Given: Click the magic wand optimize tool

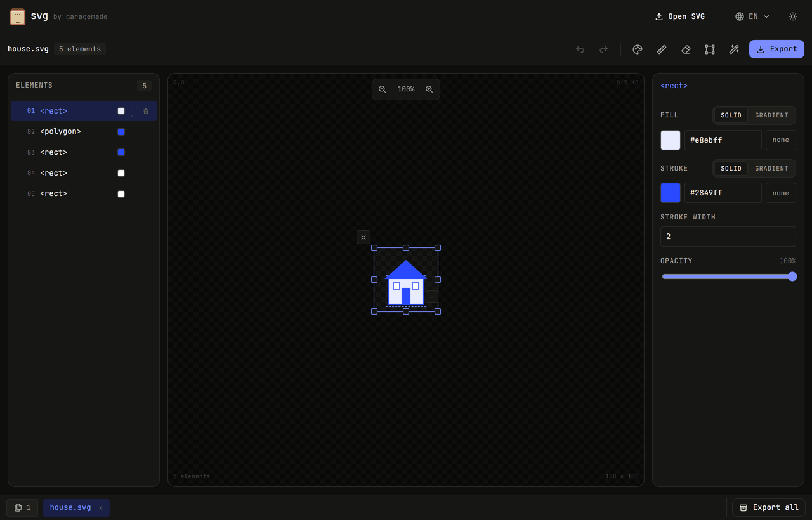Looking at the screenshot, I should pos(734,49).
